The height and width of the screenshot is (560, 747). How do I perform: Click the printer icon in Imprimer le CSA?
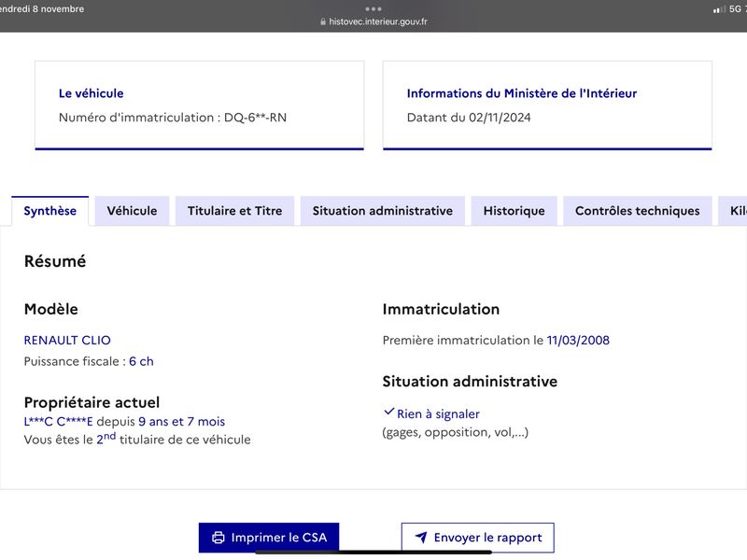tap(218, 538)
